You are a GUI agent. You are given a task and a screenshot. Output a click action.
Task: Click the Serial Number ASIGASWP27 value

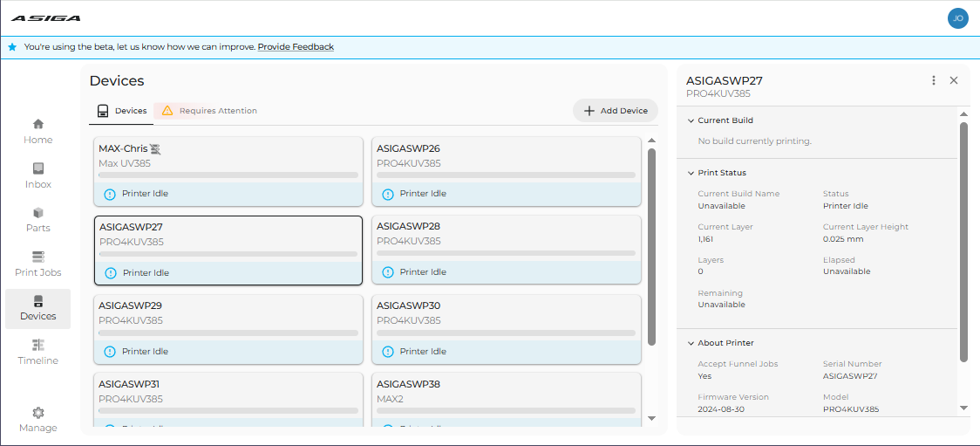[x=852, y=376]
